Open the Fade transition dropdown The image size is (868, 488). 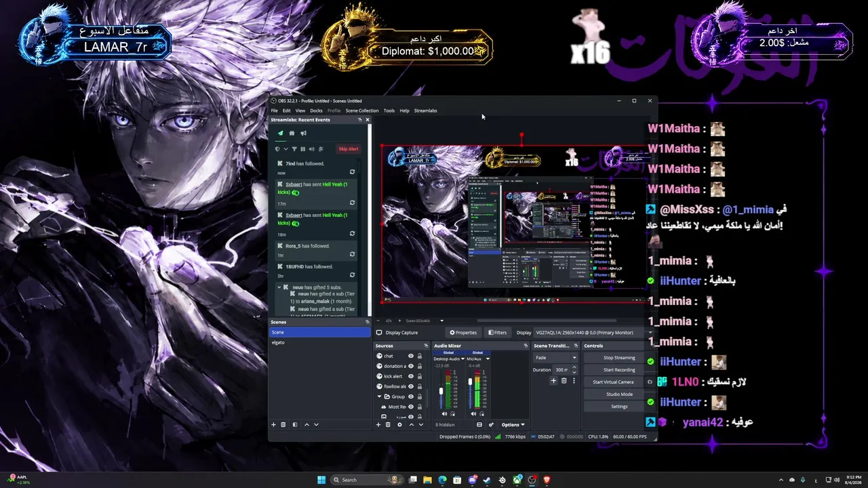coord(555,358)
